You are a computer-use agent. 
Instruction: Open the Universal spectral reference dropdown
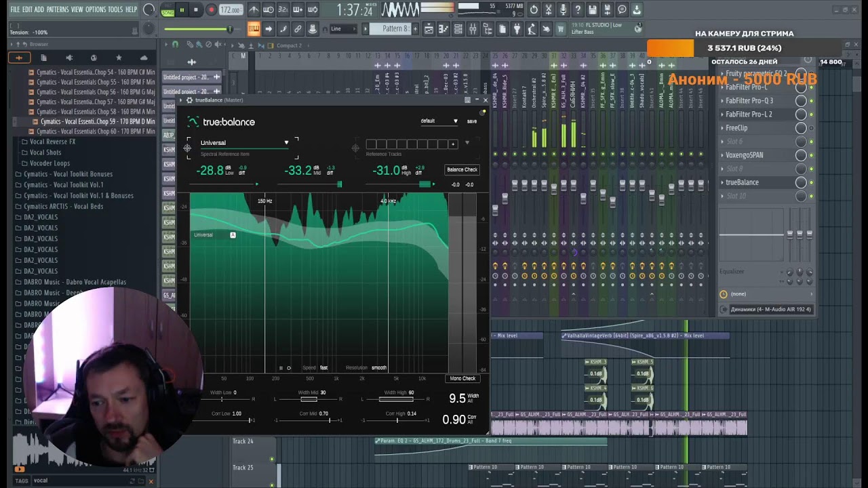tap(244, 143)
